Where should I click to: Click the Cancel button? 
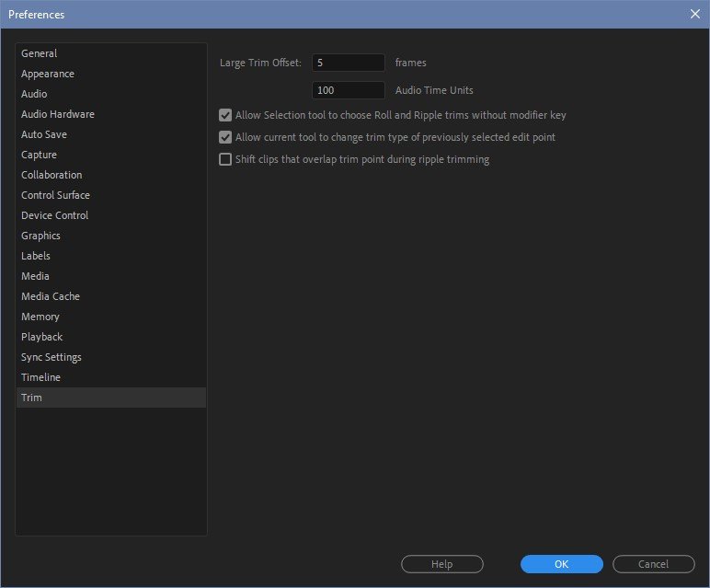click(x=653, y=564)
